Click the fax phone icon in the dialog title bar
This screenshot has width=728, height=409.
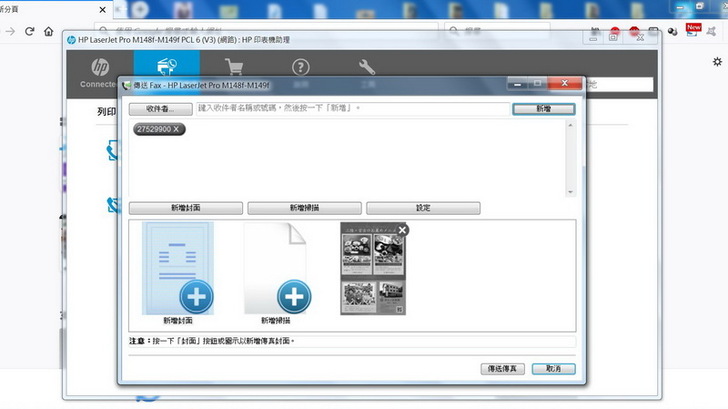click(x=126, y=85)
